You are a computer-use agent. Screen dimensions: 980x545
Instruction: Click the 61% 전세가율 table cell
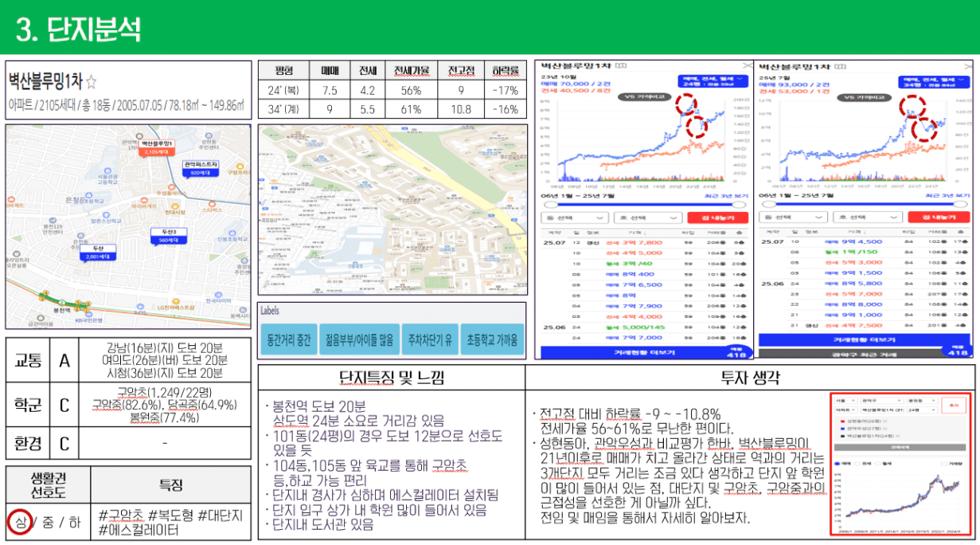tap(411, 109)
